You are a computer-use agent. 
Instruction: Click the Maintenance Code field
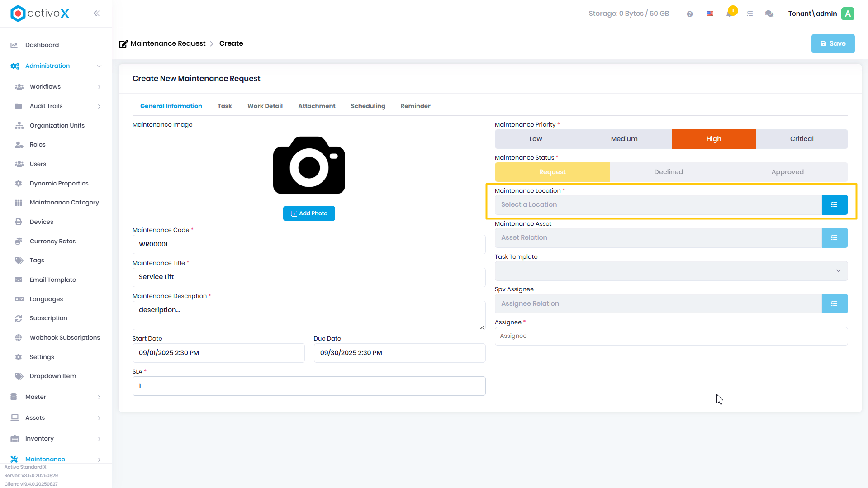(x=309, y=245)
